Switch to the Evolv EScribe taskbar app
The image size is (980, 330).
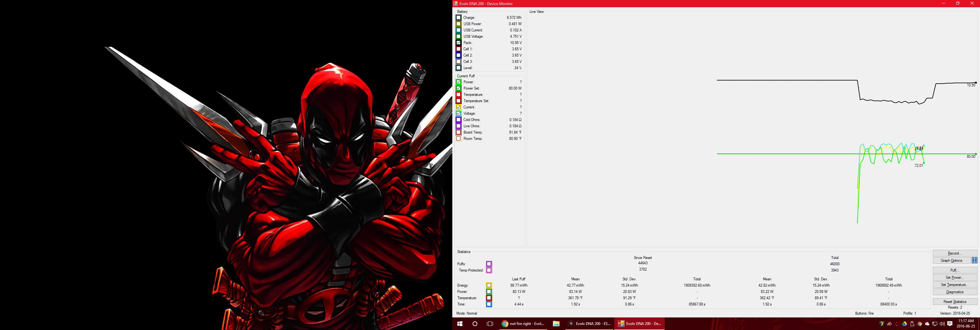(x=589, y=323)
